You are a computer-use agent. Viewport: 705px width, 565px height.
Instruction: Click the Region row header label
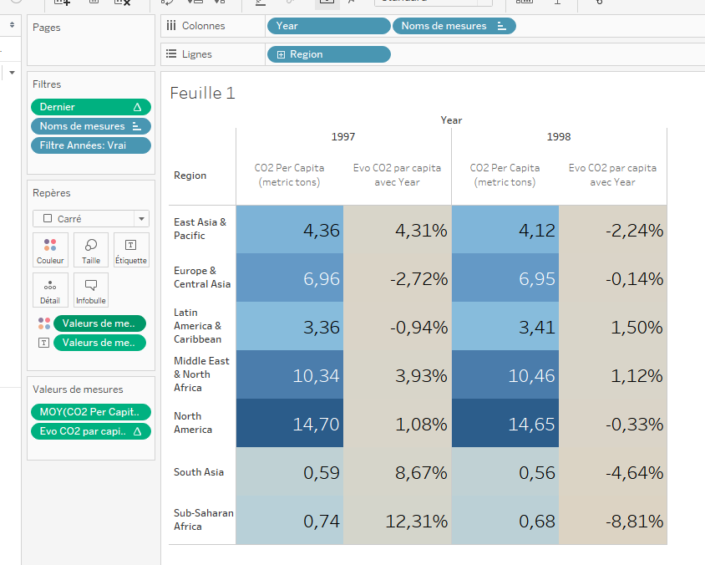tap(190, 175)
